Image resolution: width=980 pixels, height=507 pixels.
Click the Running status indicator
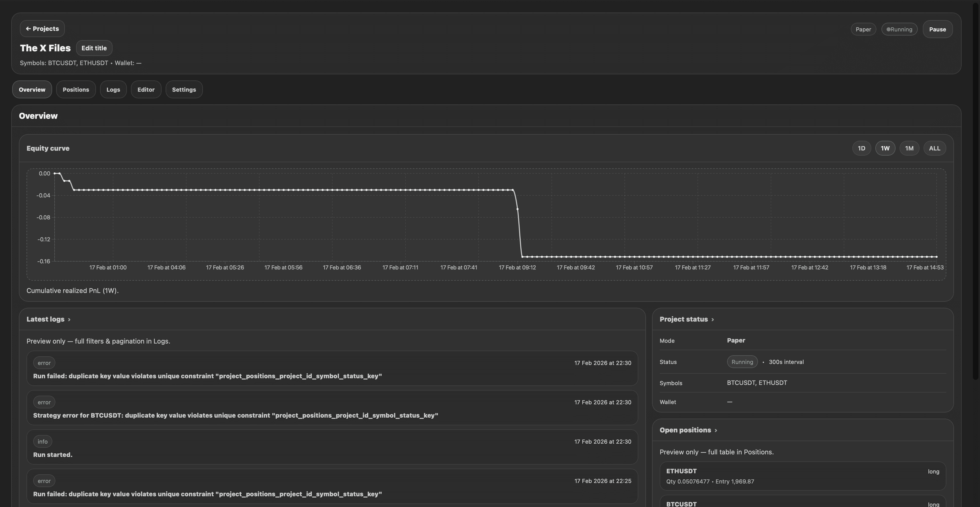pyautogui.click(x=899, y=29)
